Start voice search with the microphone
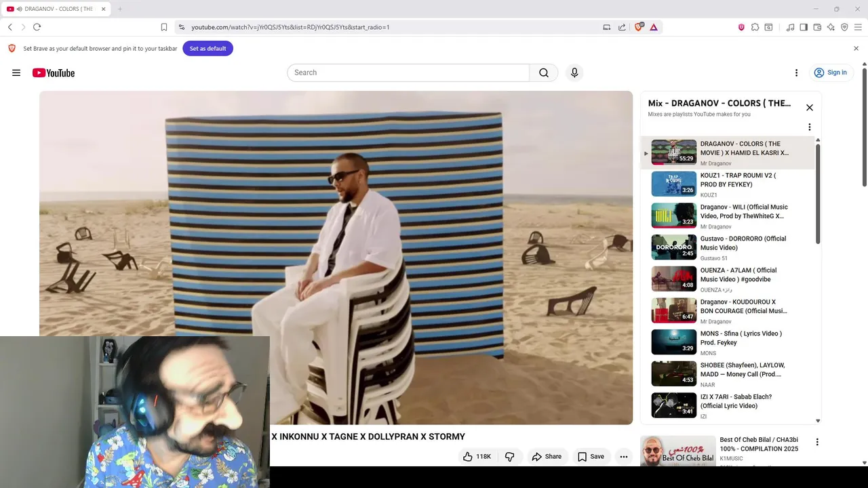Image resolution: width=868 pixels, height=488 pixels. pos(574,73)
